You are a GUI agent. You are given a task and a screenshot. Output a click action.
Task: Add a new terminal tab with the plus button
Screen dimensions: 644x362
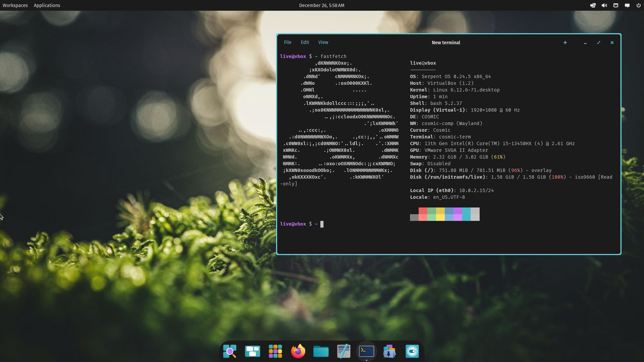point(565,43)
